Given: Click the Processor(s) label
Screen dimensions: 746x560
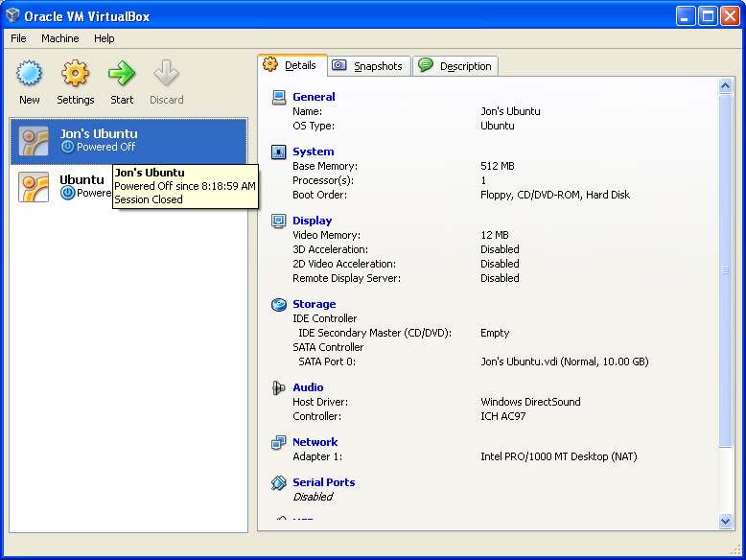Looking at the screenshot, I should (x=323, y=181).
